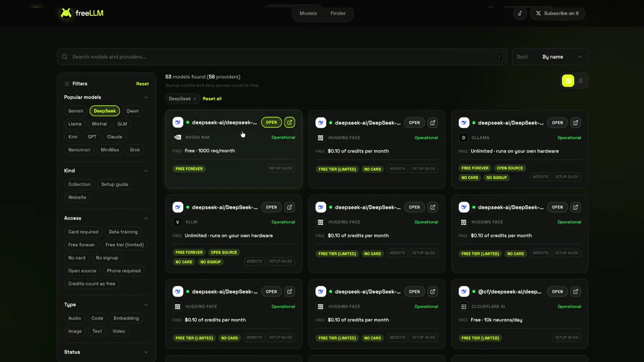Open the Sort By name dropdown
Viewport: 644px width, 362px height.
(550, 57)
